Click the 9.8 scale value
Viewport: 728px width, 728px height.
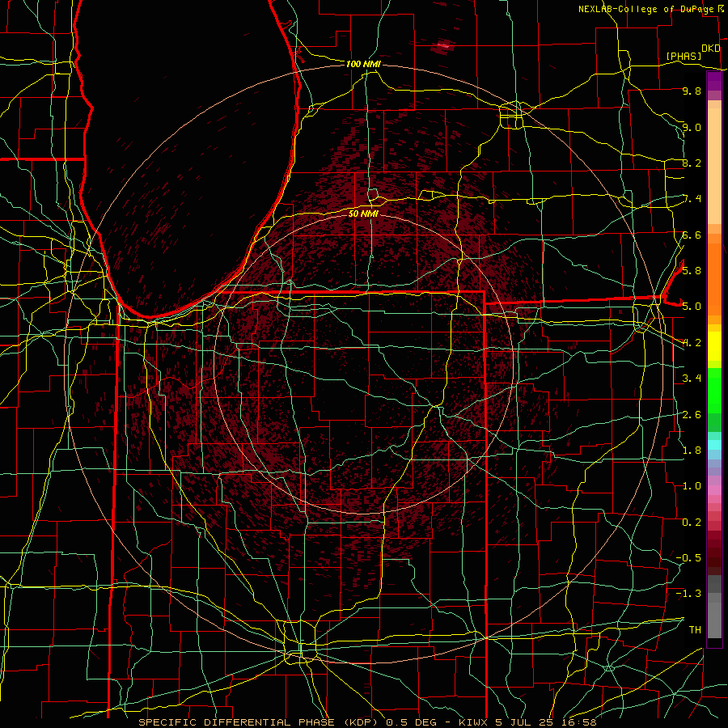(x=692, y=91)
